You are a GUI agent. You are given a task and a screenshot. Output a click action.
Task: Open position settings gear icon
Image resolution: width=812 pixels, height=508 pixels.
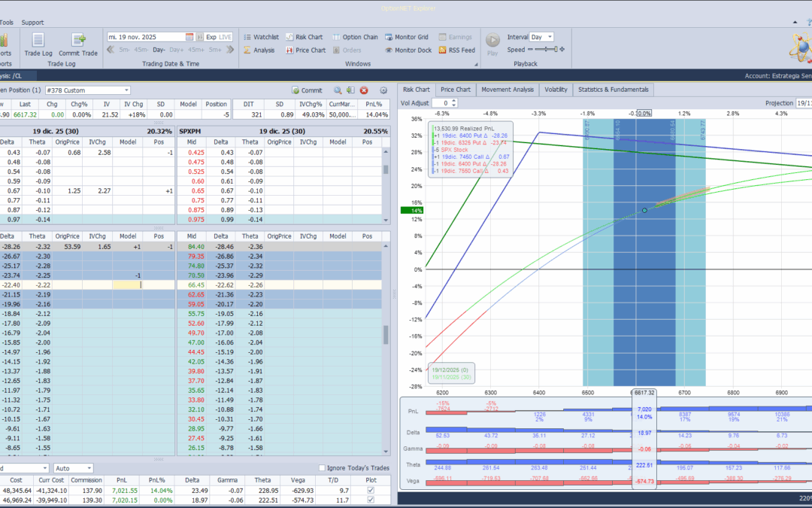[x=383, y=90]
